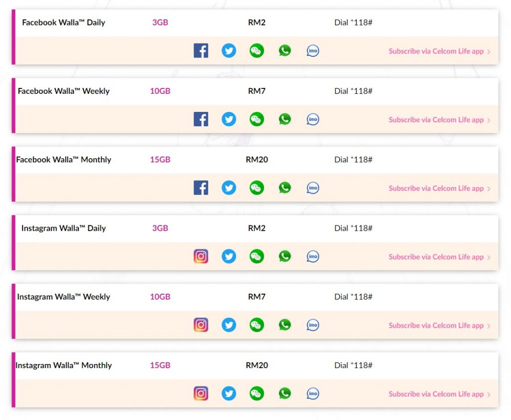The image size is (511, 420).
Task: Click Twitter icon in Facebook Walla Monthly row
Action: (229, 188)
